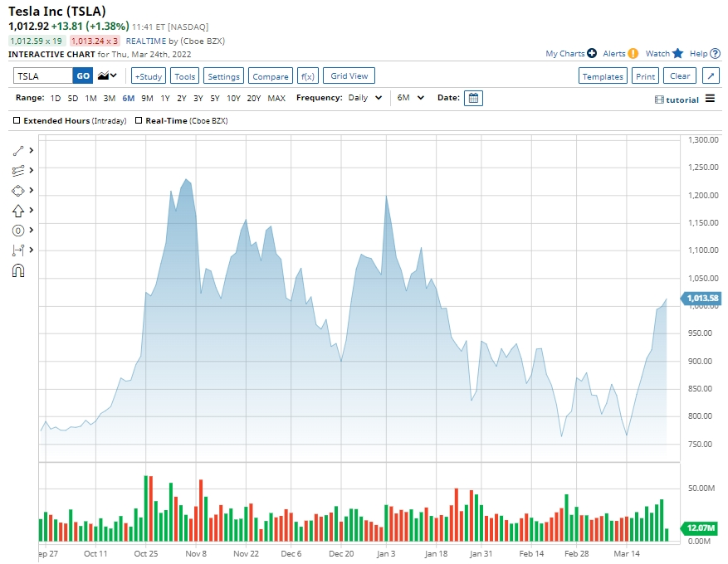
Task: Select the polygon shapes tool
Action: (x=18, y=191)
